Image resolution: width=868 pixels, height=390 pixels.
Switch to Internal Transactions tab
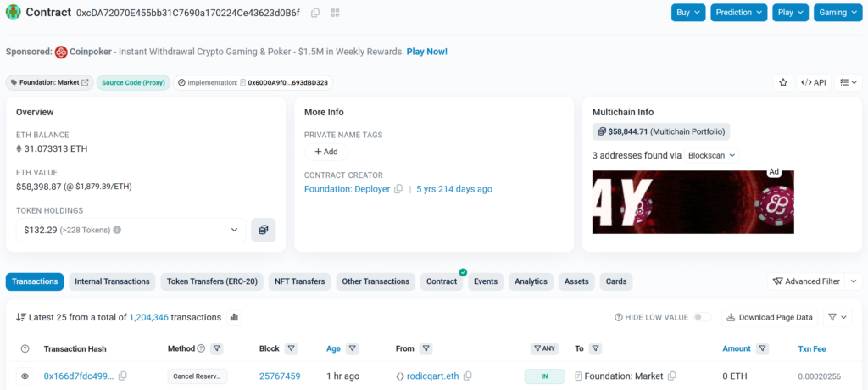pos(113,281)
